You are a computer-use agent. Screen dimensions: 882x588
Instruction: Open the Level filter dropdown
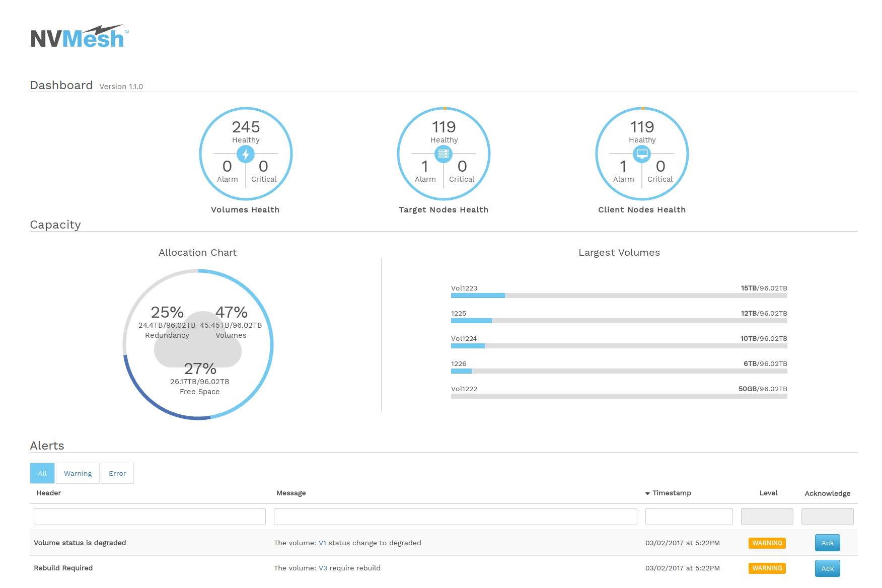767,517
